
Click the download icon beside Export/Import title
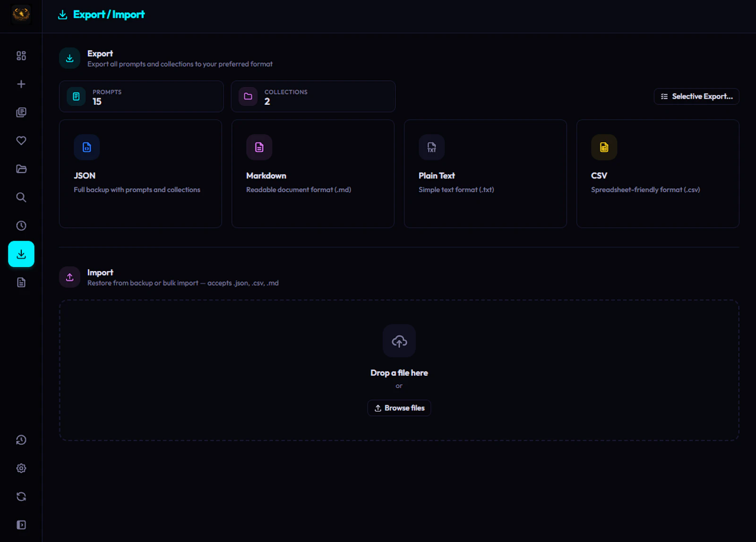tap(62, 15)
